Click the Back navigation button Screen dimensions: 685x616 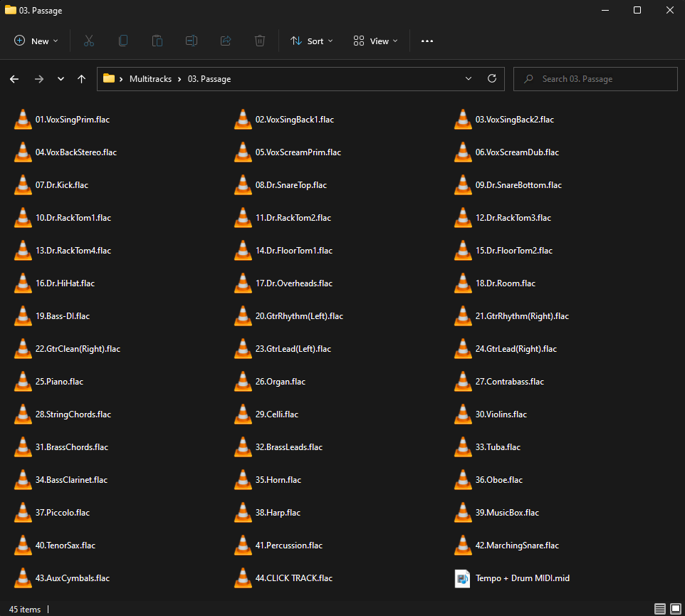coord(14,78)
